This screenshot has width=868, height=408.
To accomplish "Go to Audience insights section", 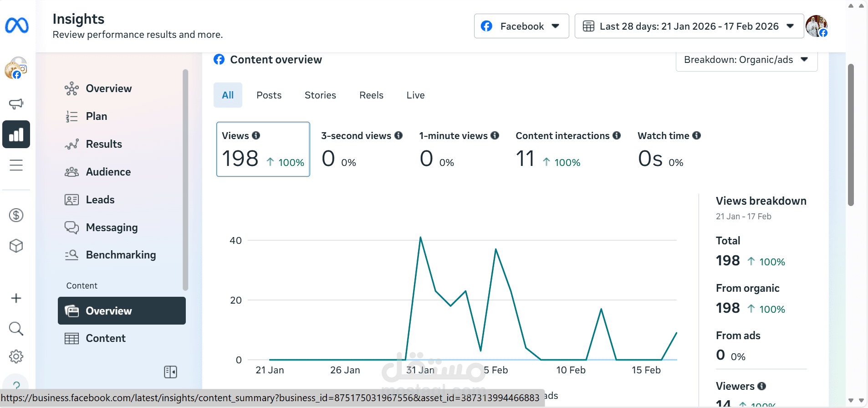I will [x=108, y=172].
